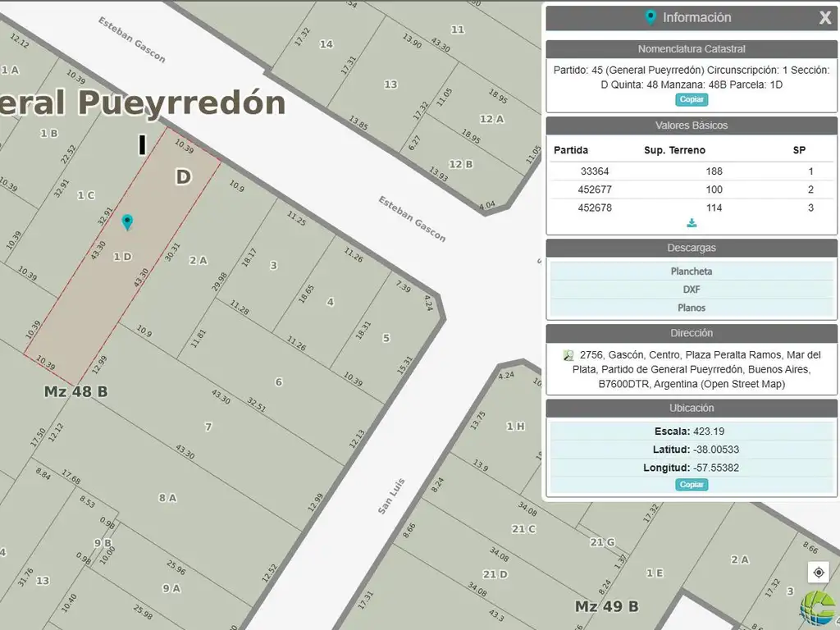Select parcel 7 in block Mz 48 B

pos(208,427)
